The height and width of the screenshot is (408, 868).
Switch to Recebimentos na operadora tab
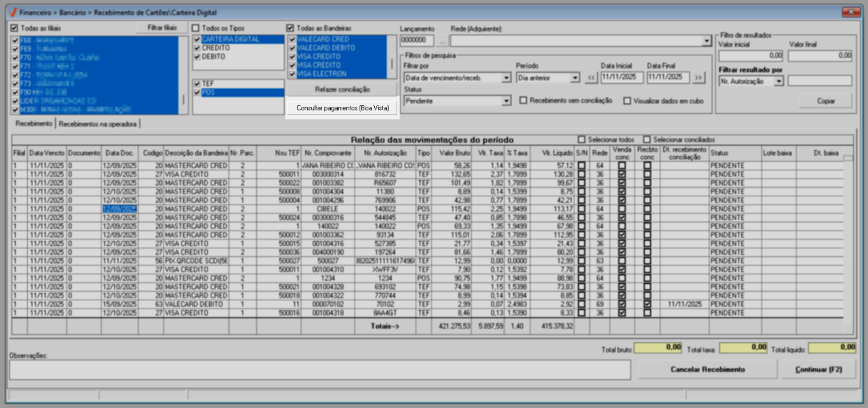click(97, 124)
